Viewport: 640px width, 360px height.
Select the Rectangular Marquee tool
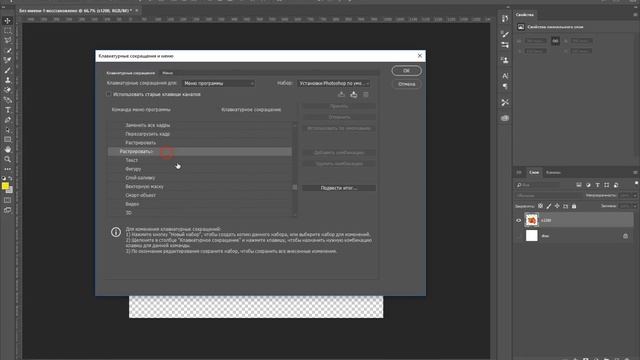pos(7,31)
